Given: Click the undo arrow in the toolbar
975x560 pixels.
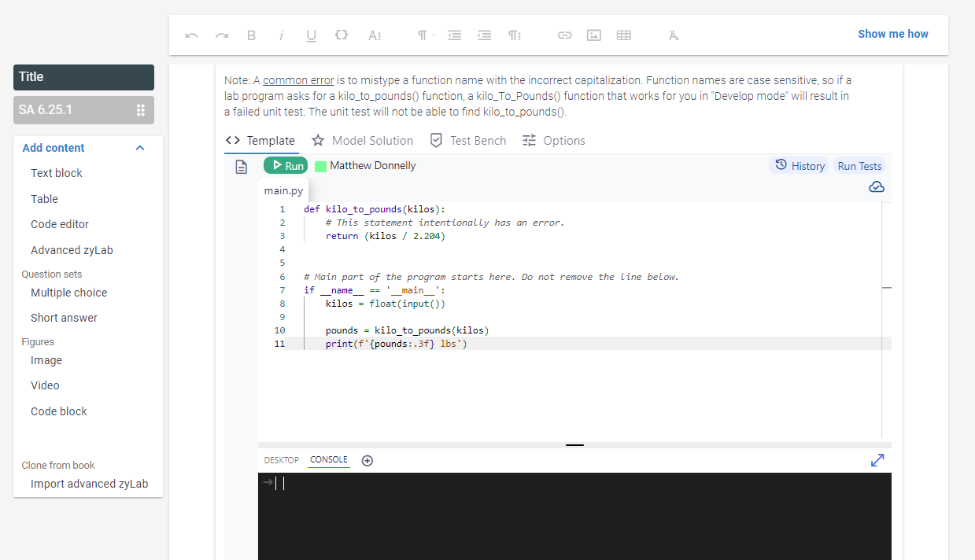Looking at the screenshot, I should (191, 35).
